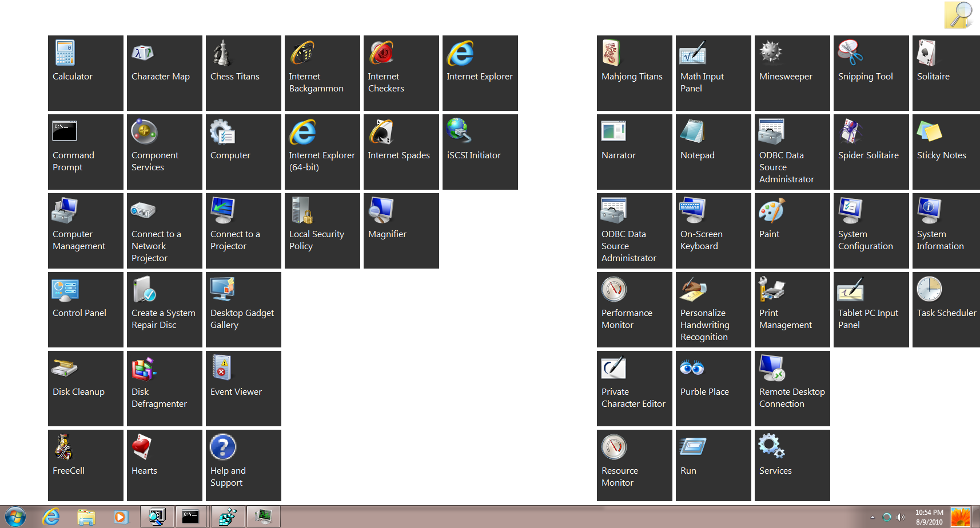Open Windows Media Player from taskbar

click(x=121, y=517)
